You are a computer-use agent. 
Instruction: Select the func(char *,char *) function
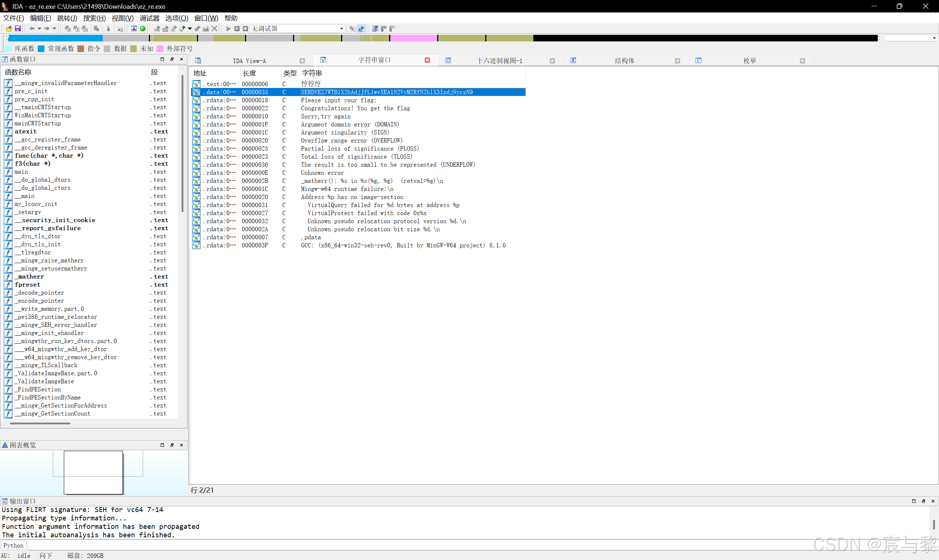pyautogui.click(x=49, y=155)
